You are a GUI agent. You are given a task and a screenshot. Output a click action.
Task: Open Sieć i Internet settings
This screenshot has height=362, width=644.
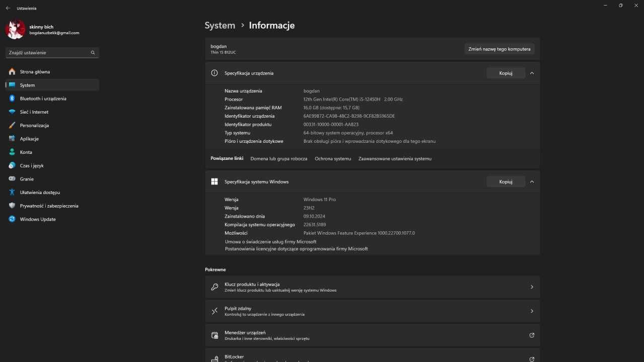click(52, 112)
